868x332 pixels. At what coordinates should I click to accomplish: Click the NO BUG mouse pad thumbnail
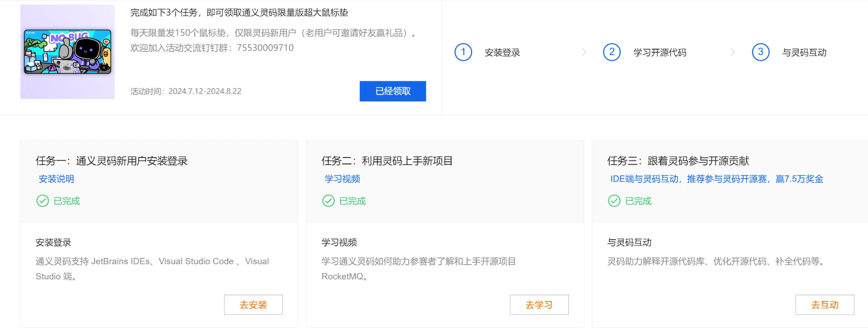[x=68, y=52]
